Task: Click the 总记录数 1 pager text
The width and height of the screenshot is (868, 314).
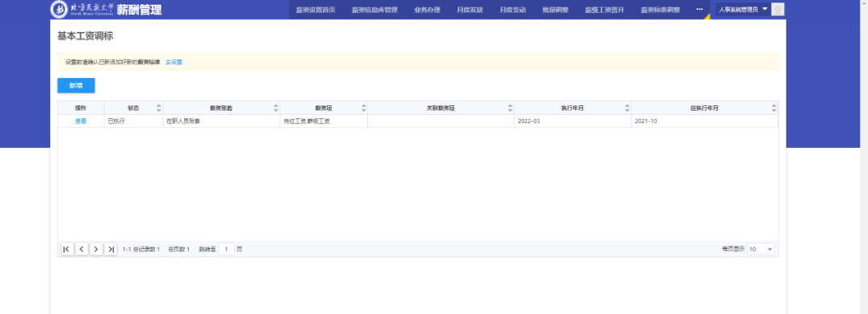Action: coord(147,249)
